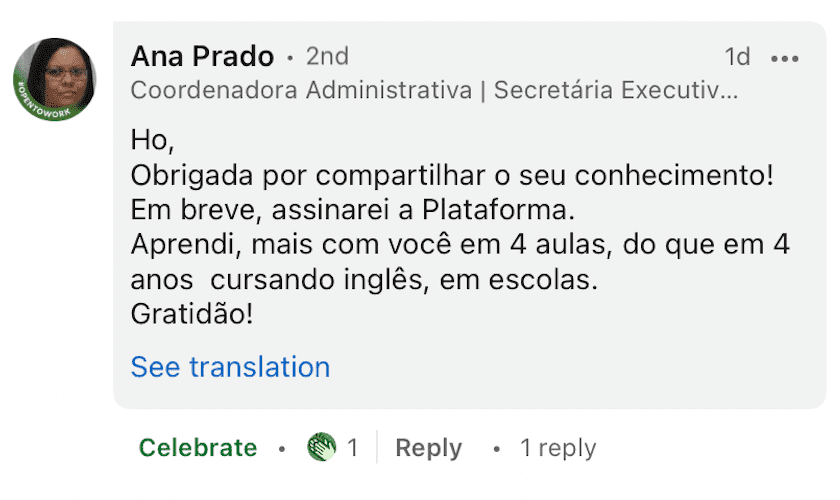
Task: Click the Reply button
Action: pos(429,448)
